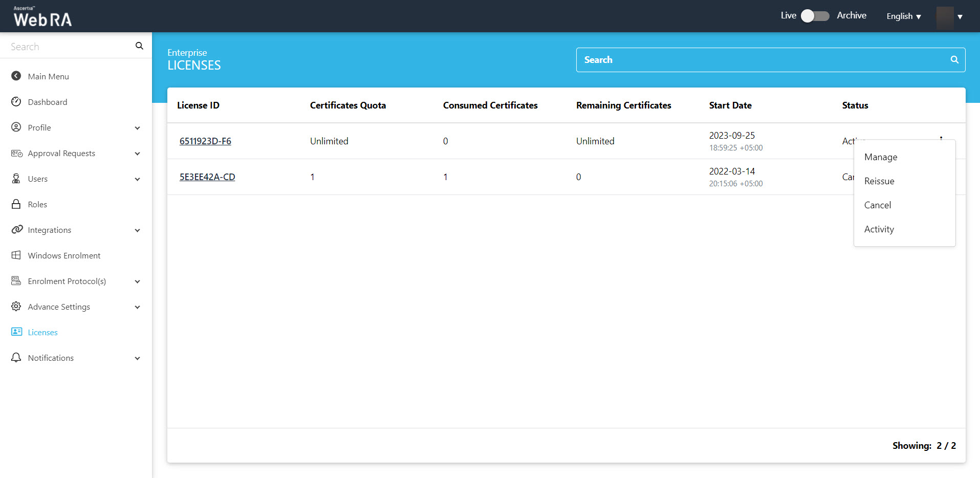980x478 pixels.
Task: Click the Notifications bell icon
Action: click(16, 358)
